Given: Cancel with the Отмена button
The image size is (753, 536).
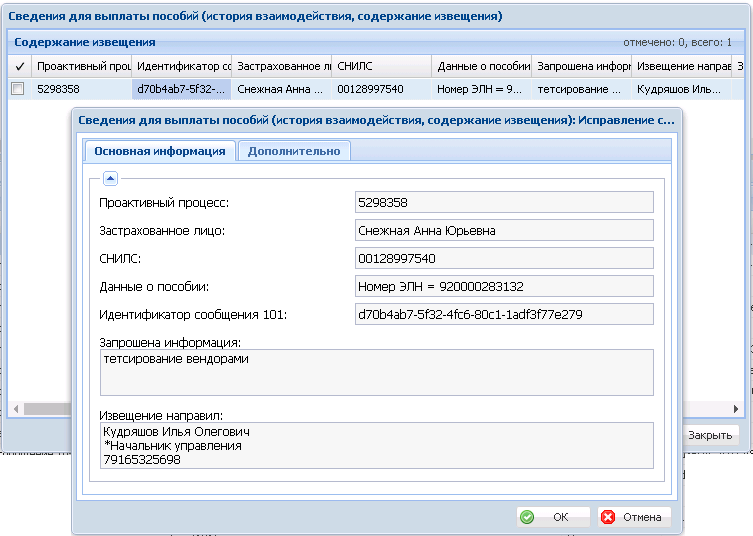Looking at the screenshot, I should [634, 517].
